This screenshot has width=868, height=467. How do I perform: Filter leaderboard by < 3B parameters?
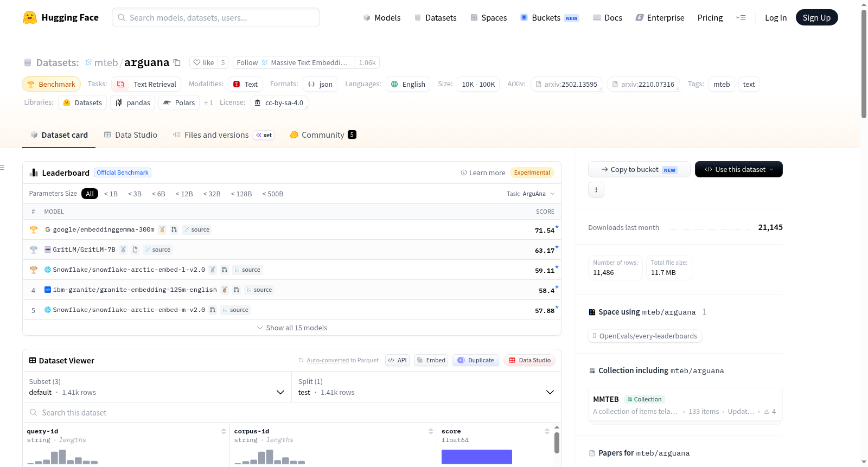pyautogui.click(x=135, y=194)
